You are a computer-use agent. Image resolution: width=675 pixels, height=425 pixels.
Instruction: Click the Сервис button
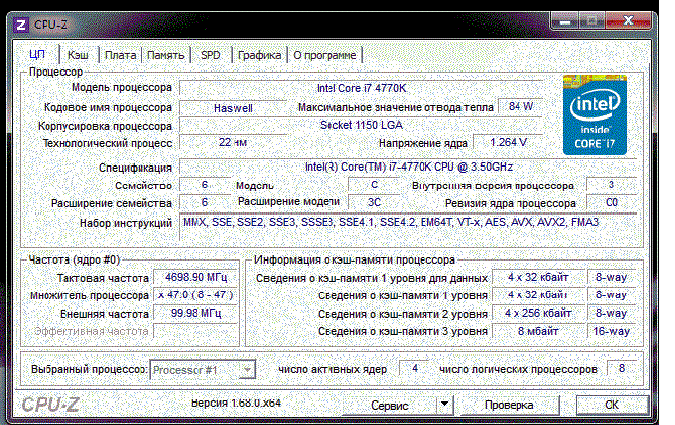click(389, 405)
